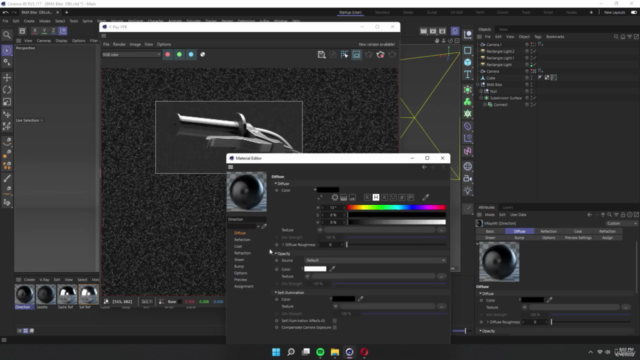Open the Render menu in V-Ray VFB
640x360 pixels.
119,44
